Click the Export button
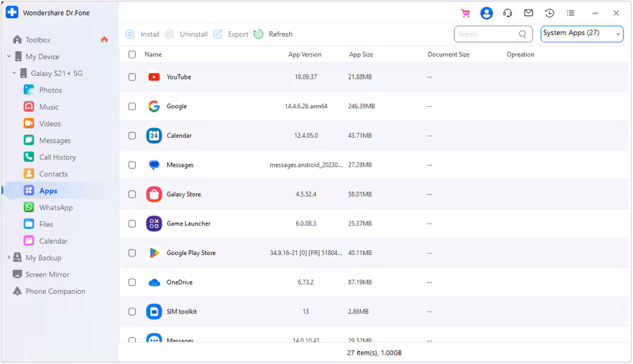Screen dimensions: 633x364 tap(231, 34)
